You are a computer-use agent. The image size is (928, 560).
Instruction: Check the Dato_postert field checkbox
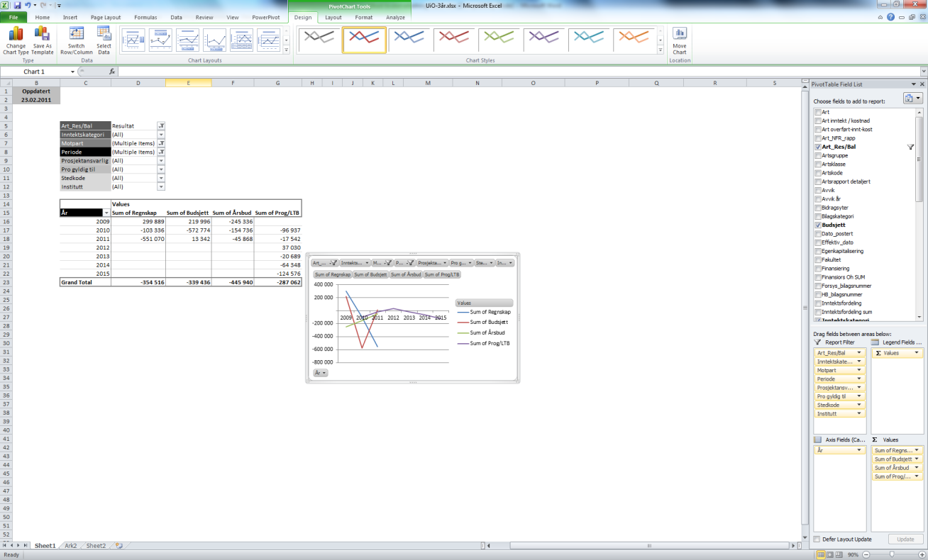[x=818, y=233]
